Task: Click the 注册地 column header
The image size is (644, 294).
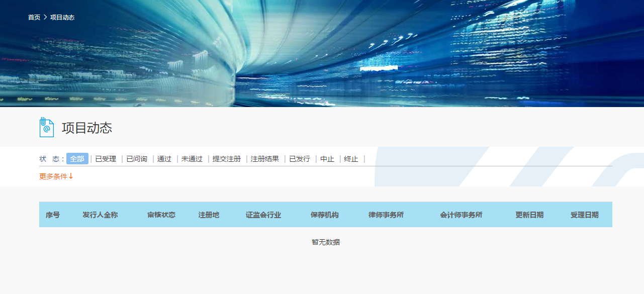Action: coord(209,215)
